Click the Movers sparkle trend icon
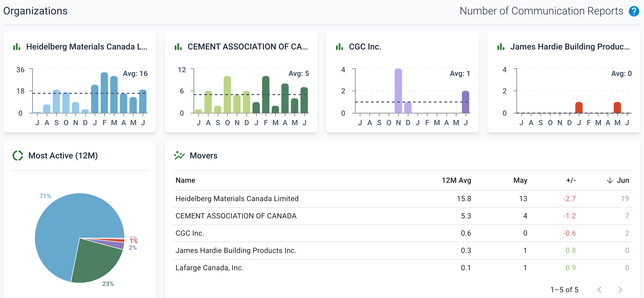 (x=179, y=156)
